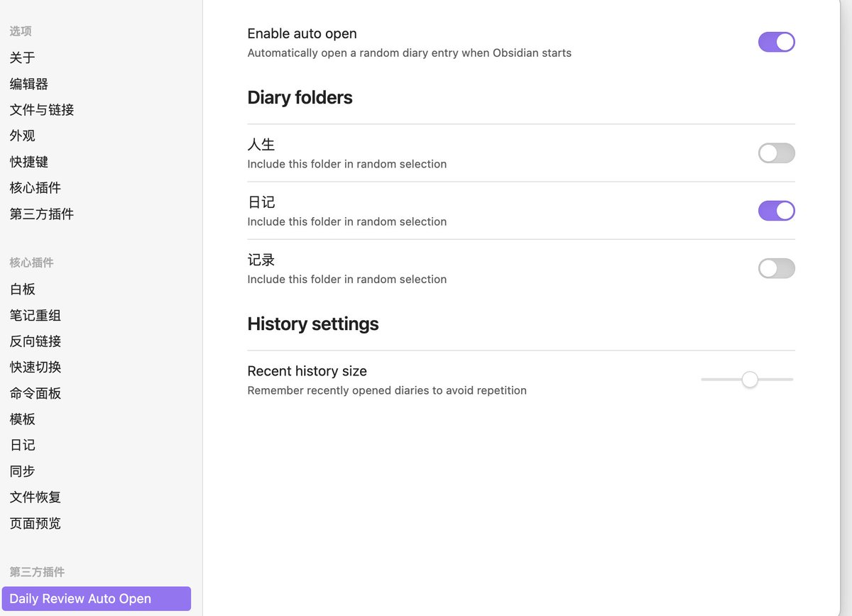
Task: Open the 外观 settings tab
Action: pyautogui.click(x=23, y=136)
